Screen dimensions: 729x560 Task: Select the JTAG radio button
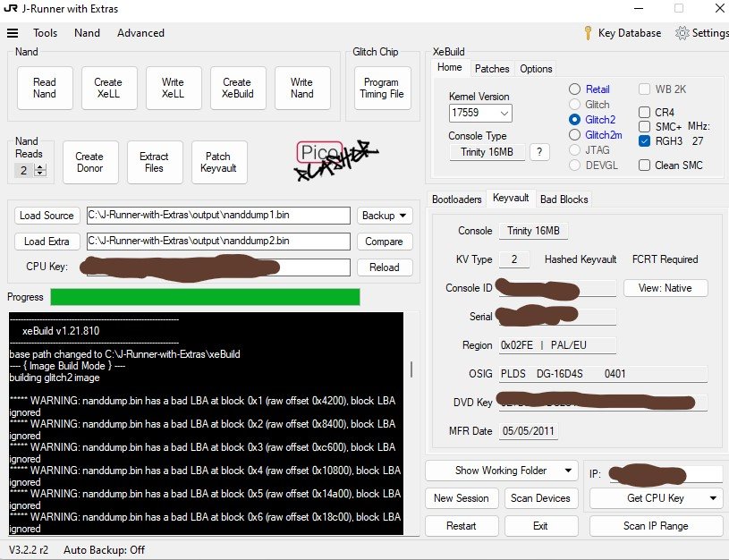(574, 150)
